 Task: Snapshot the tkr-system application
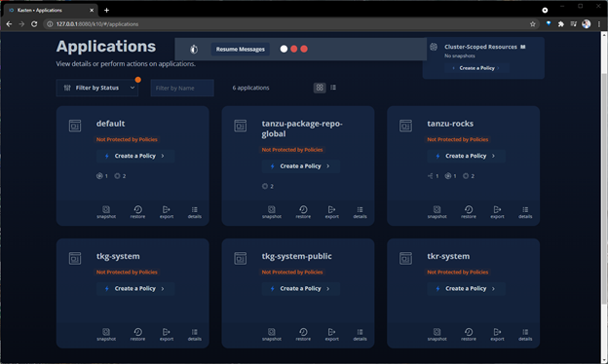point(437,335)
